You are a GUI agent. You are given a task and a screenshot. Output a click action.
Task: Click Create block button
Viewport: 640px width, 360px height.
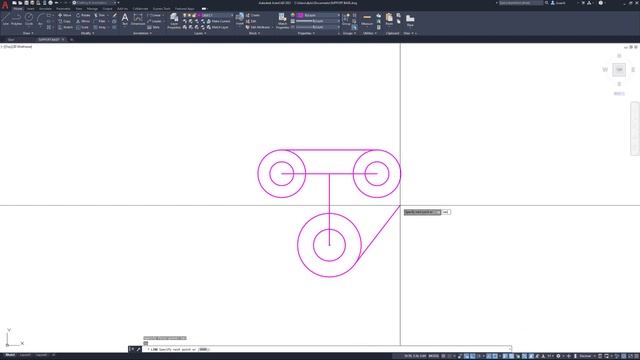tap(253, 15)
